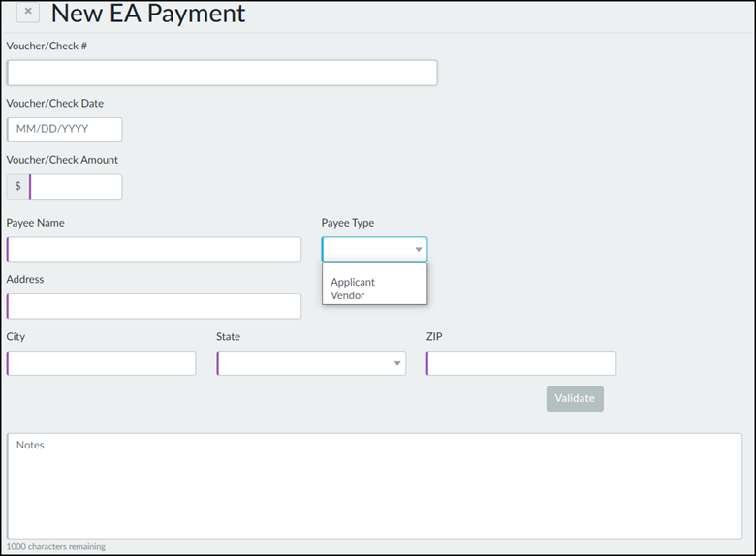This screenshot has height=556, width=756.
Task: Click the Voucher/Check Amount input box
Action: tap(77, 187)
